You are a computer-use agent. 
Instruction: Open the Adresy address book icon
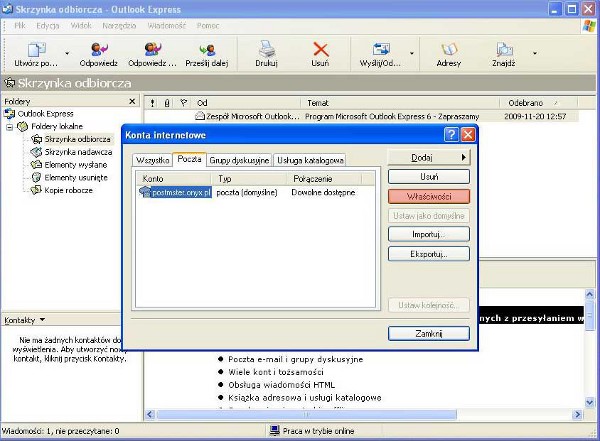click(449, 50)
